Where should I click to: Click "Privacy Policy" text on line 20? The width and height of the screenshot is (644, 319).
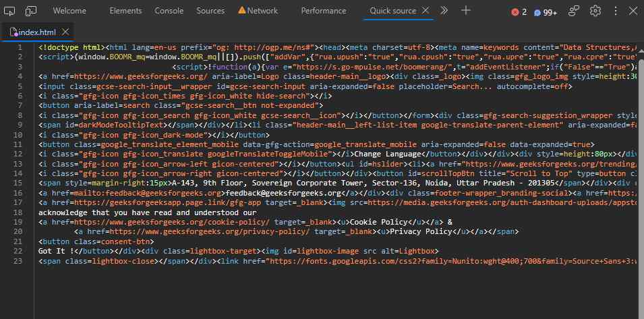420,232
